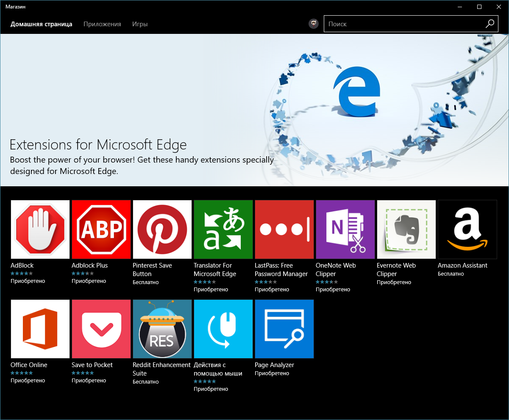Screen dimensions: 509x420
Task: Maximize the Магазин window
Action: [479, 7]
